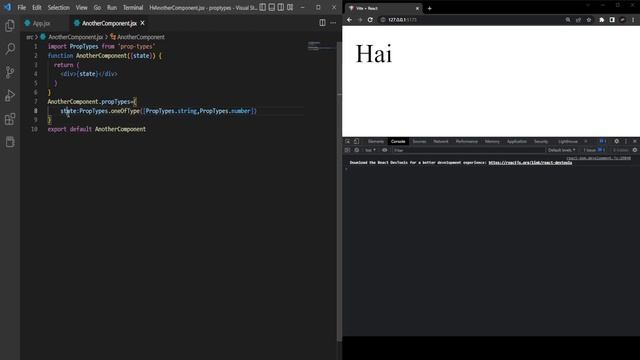Image resolution: width=640 pixels, height=360 pixels.
Task: Toggle browser side panel icon
Action: (612, 20)
